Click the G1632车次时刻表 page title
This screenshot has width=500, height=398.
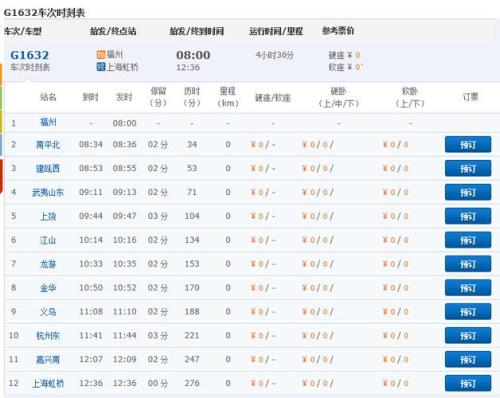(x=44, y=13)
